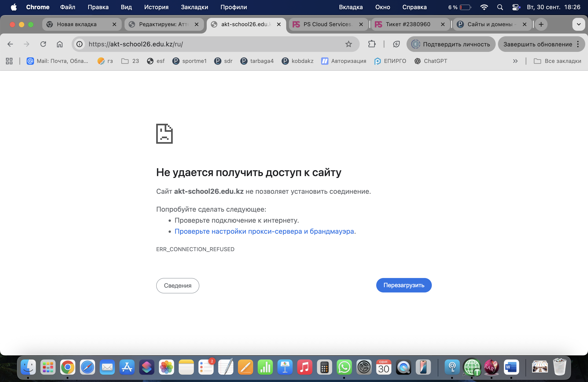Click the address bar URL field

pyautogui.click(x=212, y=44)
